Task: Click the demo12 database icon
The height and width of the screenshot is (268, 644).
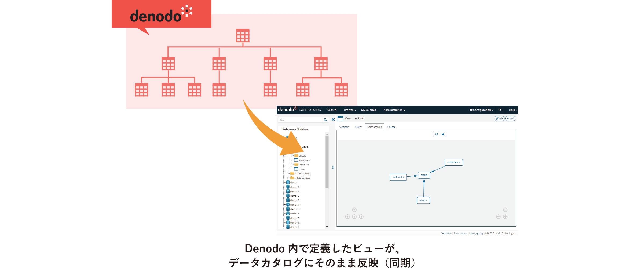Action: point(288,196)
